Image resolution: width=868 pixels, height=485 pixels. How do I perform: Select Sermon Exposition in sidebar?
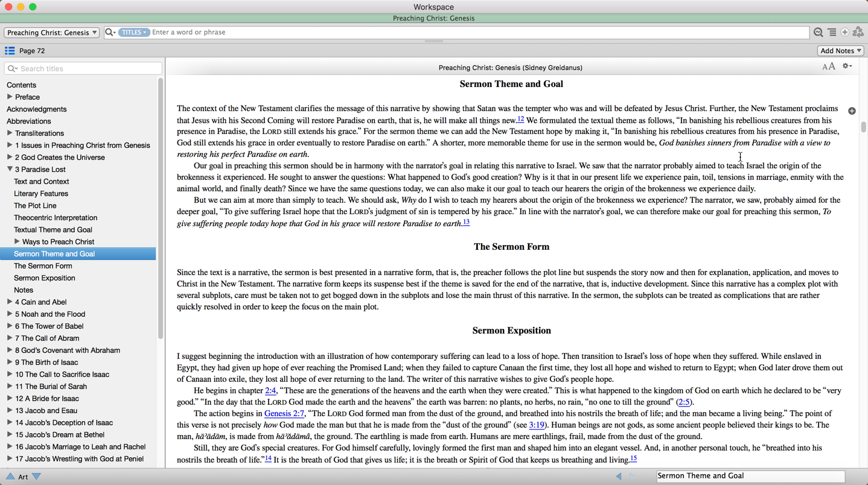click(45, 278)
